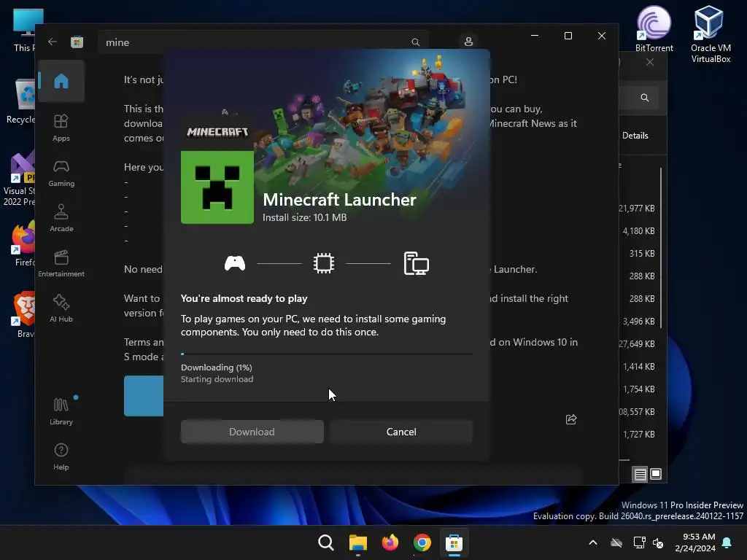Click the share icon on the Store page

pyautogui.click(x=571, y=419)
